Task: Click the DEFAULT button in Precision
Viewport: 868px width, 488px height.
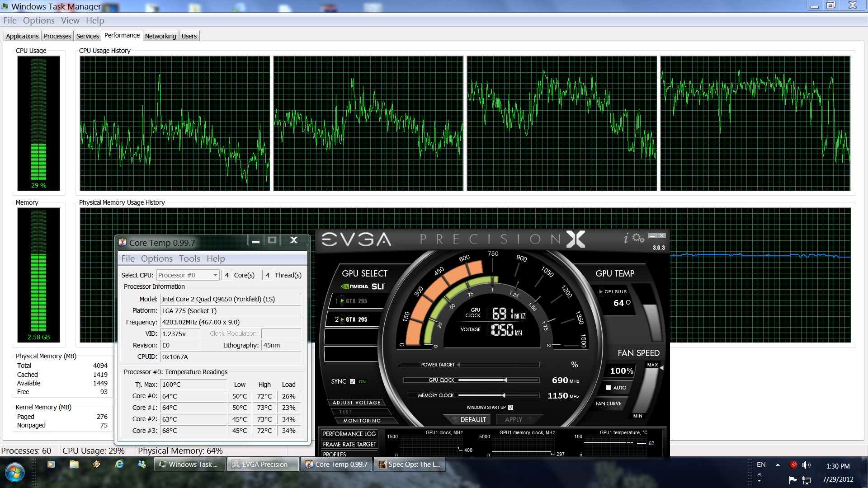Action: tap(473, 420)
